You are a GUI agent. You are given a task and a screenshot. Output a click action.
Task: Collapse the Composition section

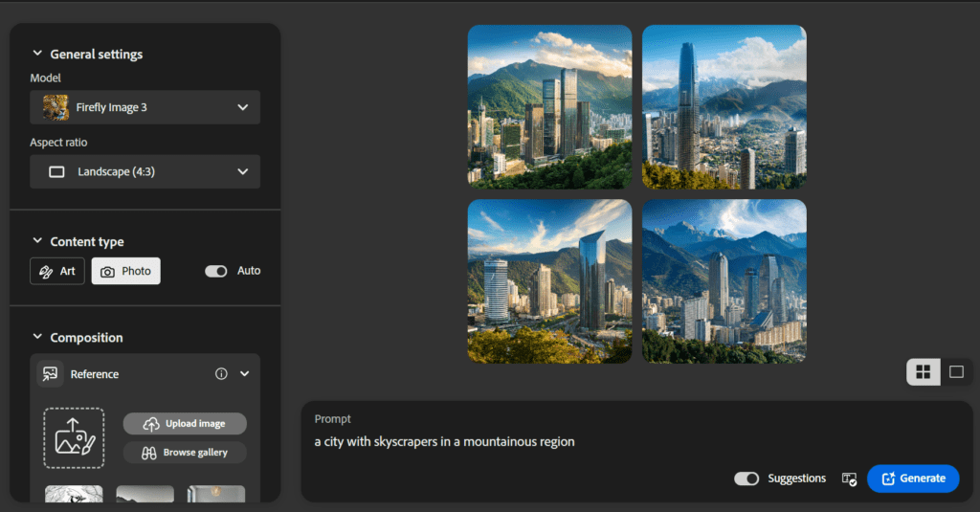point(37,337)
